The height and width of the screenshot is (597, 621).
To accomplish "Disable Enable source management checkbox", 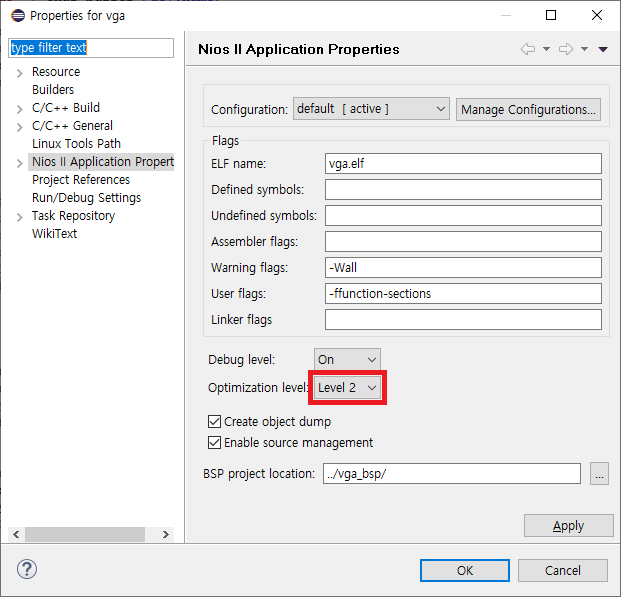I will pos(215,443).
